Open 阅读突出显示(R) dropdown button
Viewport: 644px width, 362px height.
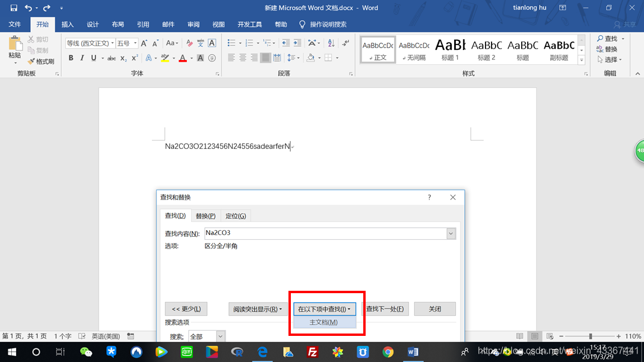pos(258,309)
